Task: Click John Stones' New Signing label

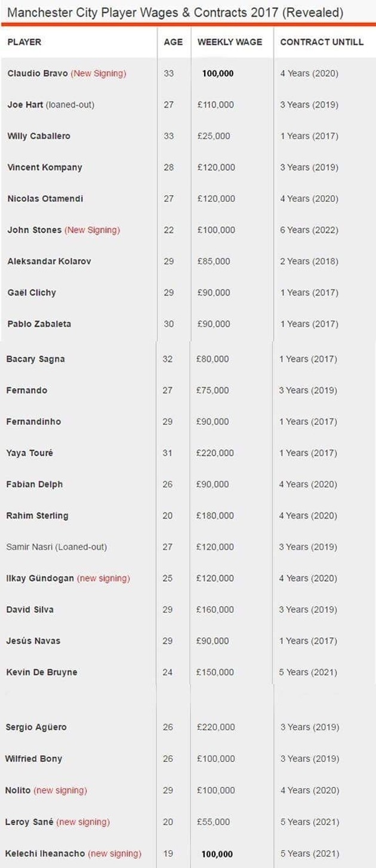Action: point(92,230)
